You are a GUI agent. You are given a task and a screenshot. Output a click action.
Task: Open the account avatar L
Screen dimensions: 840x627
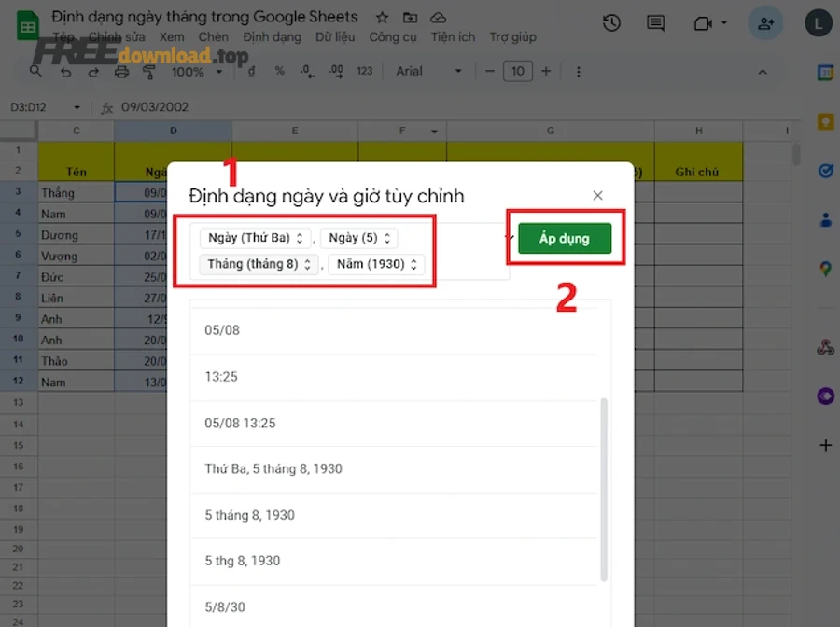818,23
